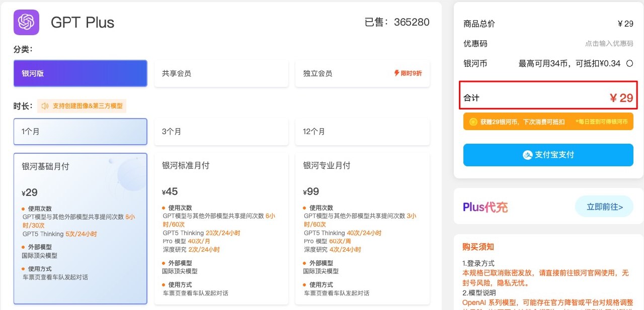Click the 合计 ¥29 total amount

(621, 98)
